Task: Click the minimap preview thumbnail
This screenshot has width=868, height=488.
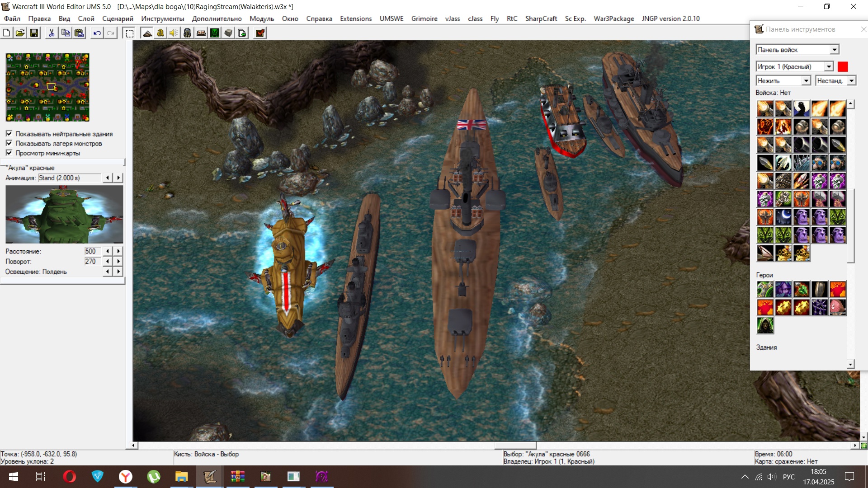Action: 47,87
